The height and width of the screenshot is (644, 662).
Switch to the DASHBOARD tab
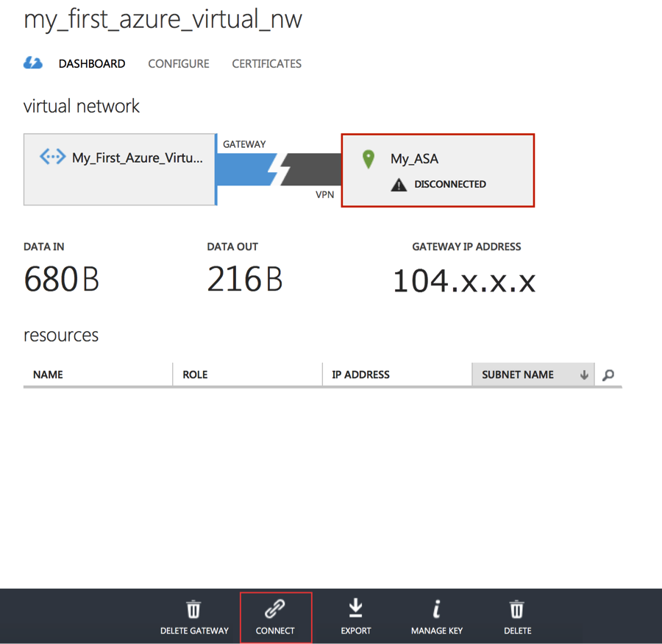(92, 64)
